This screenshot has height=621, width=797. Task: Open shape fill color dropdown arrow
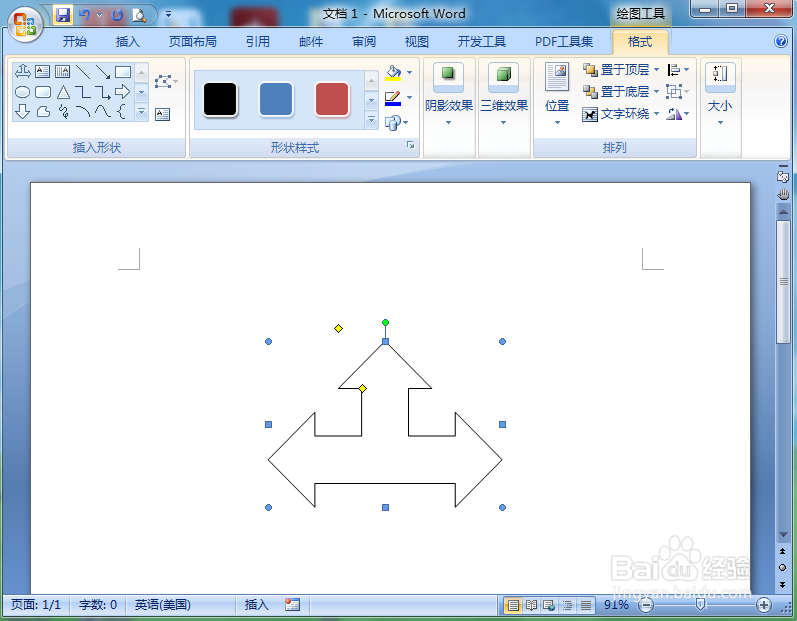pos(410,73)
